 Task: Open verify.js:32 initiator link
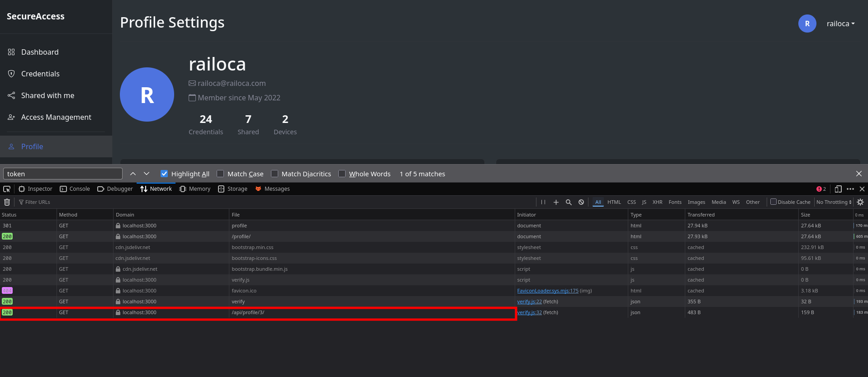coord(529,312)
